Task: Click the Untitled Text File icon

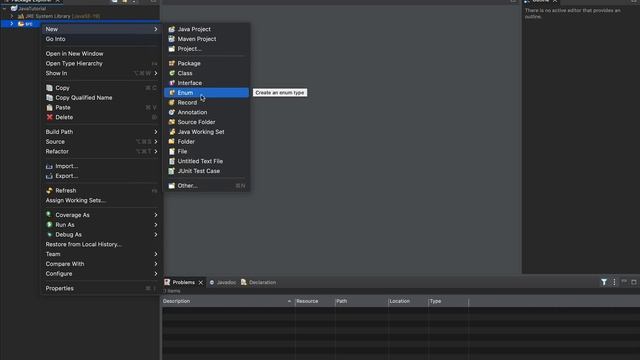Action: [x=172, y=161]
